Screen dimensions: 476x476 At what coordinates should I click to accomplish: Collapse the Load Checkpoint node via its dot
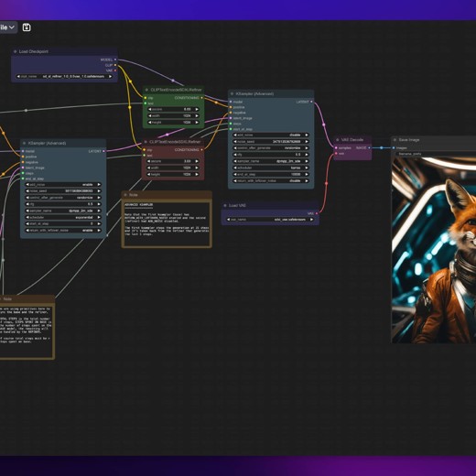(15, 51)
